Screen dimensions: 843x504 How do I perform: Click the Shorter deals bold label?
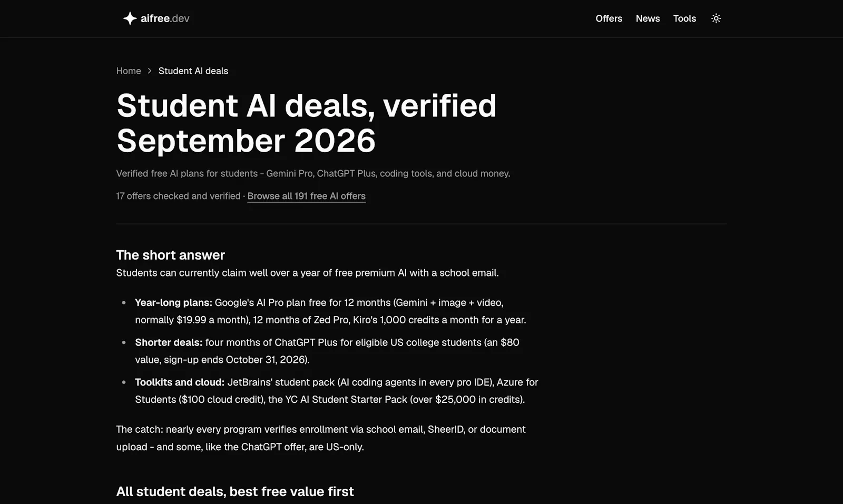point(169,342)
